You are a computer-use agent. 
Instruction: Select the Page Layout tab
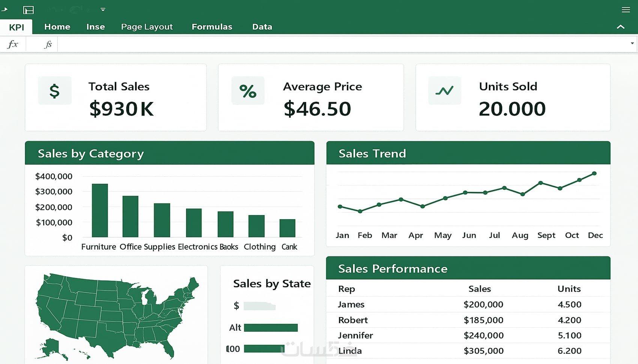coord(147,27)
